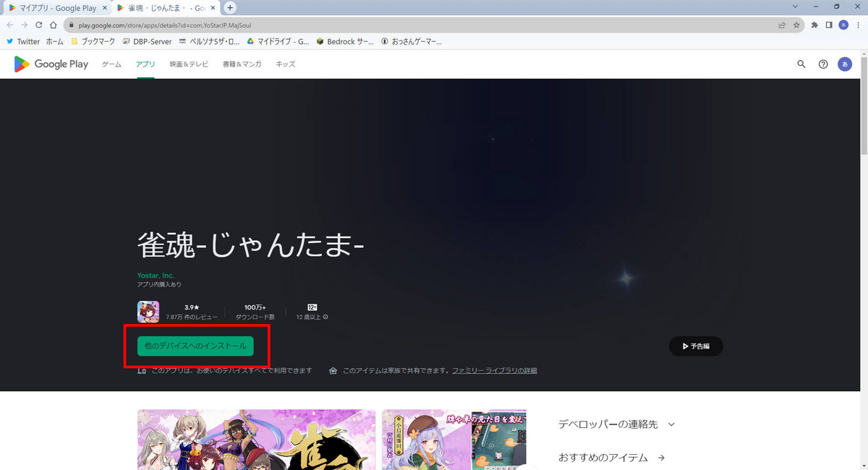The height and width of the screenshot is (470, 868).
Task: Go back with browser back arrow
Action: click(10, 25)
